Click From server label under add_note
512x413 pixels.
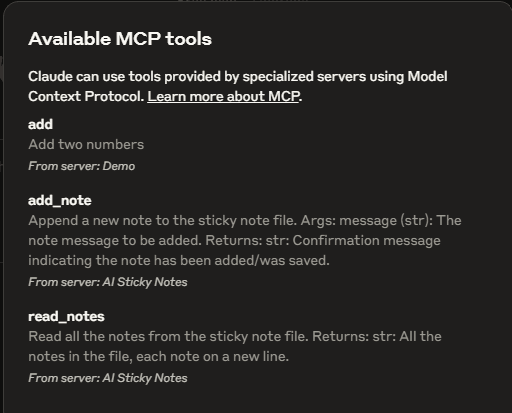point(108,282)
